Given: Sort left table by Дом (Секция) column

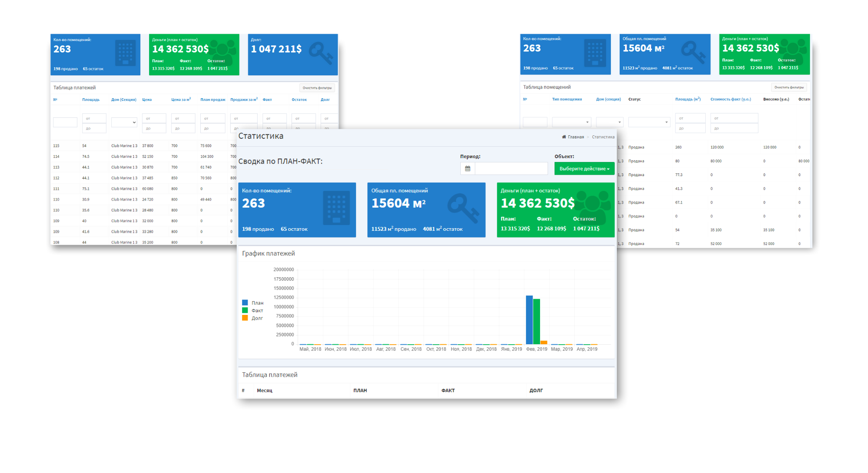Looking at the screenshot, I should pos(124,100).
